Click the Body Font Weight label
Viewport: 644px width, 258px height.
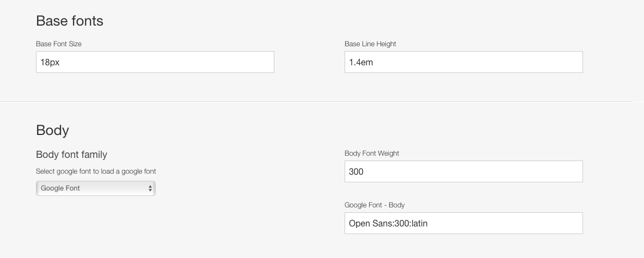(372, 153)
